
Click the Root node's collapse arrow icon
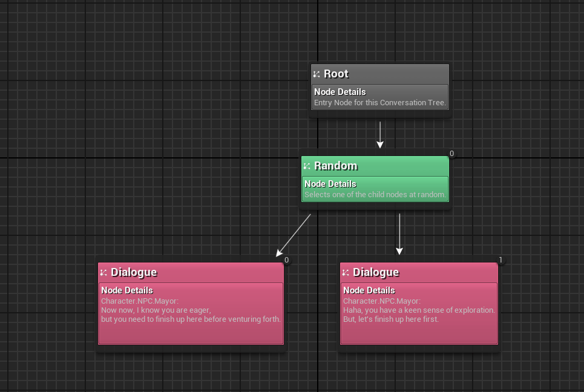pyautogui.click(x=317, y=74)
